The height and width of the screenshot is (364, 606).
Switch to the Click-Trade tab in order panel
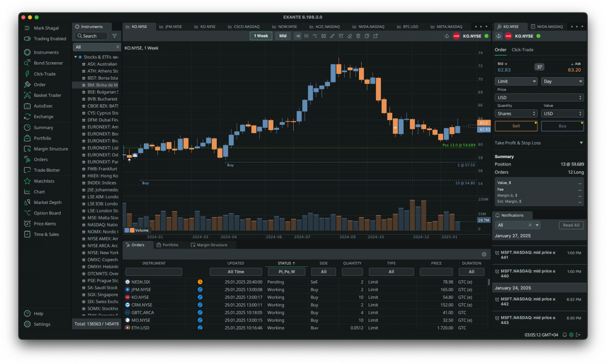522,50
